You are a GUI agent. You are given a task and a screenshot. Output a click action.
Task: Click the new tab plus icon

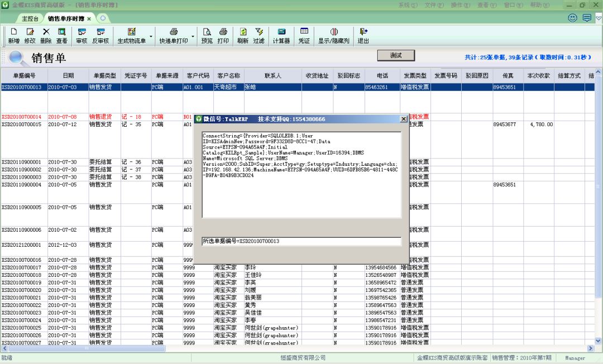pos(103,18)
